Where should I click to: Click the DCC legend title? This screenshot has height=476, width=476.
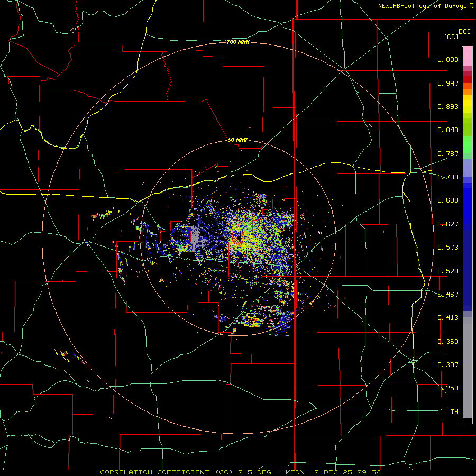coord(464,32)
